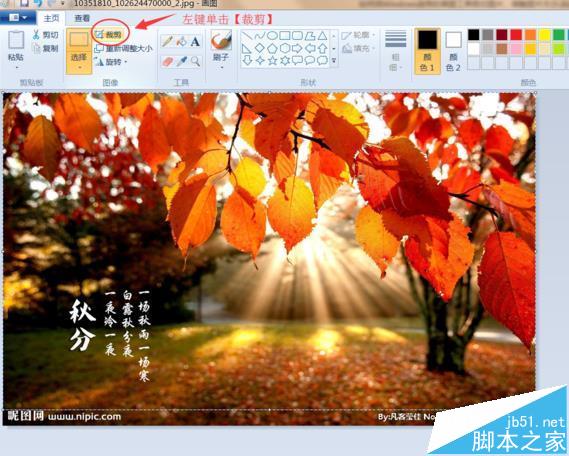Click 重新调整大小 (Resize) button
The width and height of the screenshot is (569, 456).
point(124,48)
